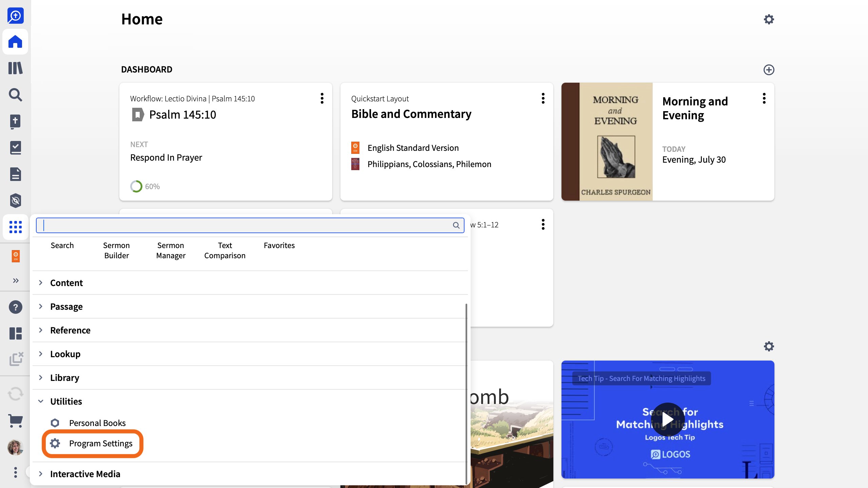Play the Search for Matching Highlights video

point(668,419)
